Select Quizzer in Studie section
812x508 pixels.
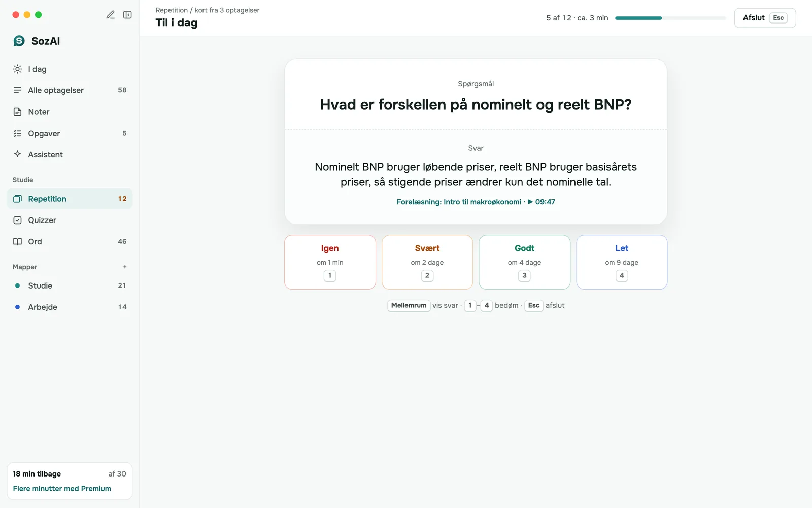pyautogui.click(x=70, y=220)
